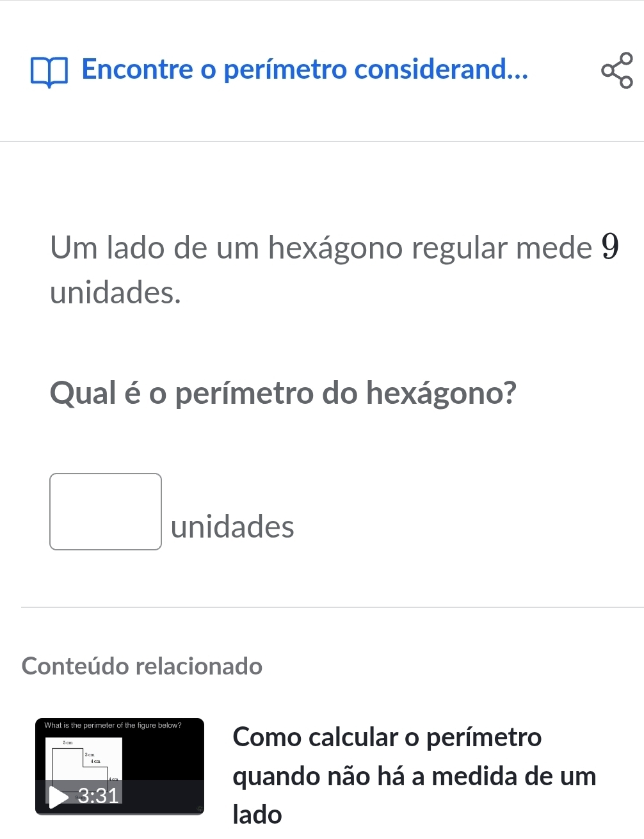
Task: Click the "3 cm" label in the video figure
Action: point(89,755)
